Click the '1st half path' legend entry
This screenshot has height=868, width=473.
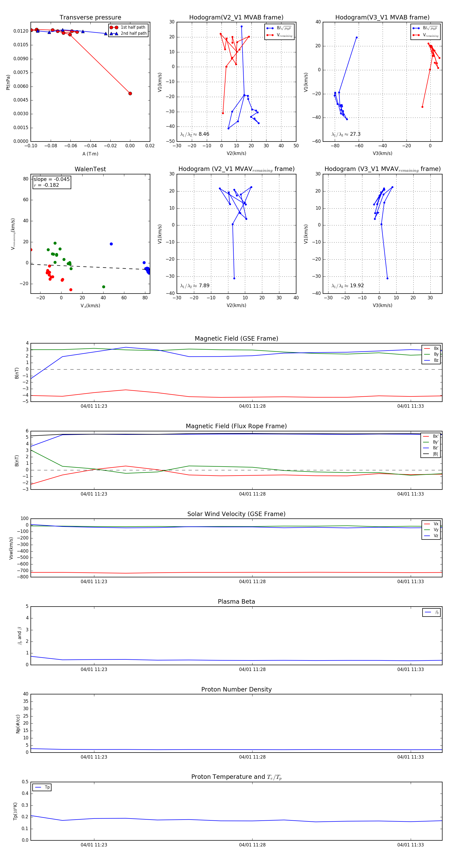(x=128, y=27)
